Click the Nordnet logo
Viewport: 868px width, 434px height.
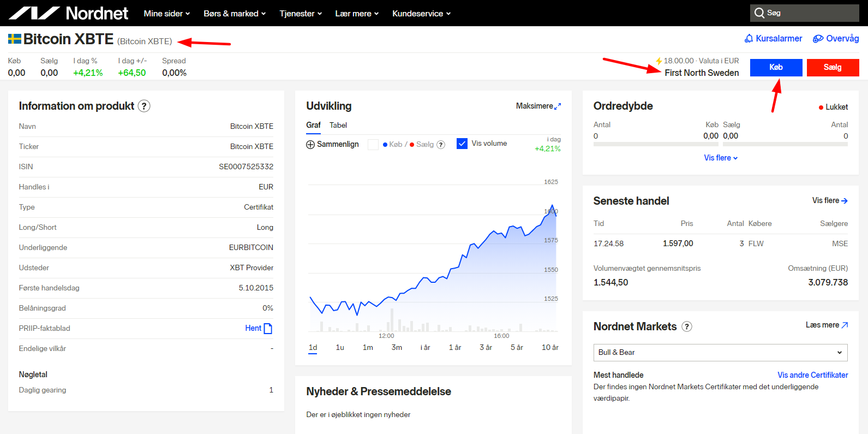(68, 13)
